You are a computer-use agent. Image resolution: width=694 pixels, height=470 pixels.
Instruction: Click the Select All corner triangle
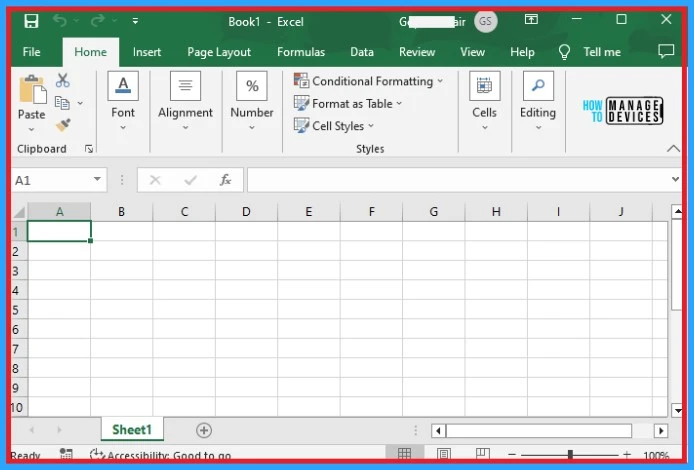click(19, 212)
